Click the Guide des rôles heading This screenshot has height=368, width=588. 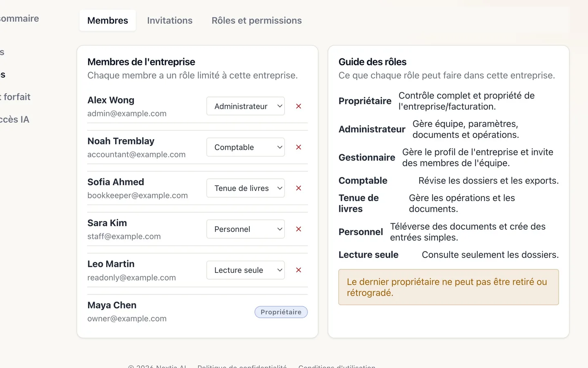click(372, 62)
